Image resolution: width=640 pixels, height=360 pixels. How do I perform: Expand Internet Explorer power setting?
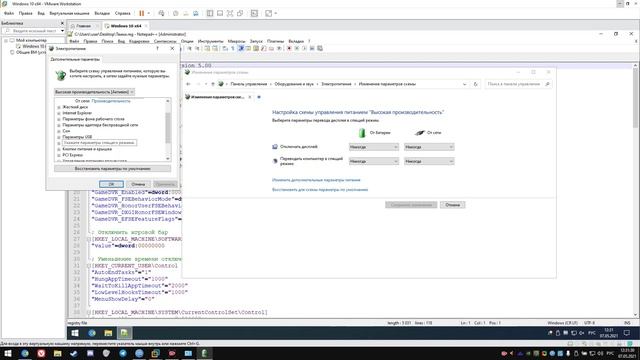[59, 113]
